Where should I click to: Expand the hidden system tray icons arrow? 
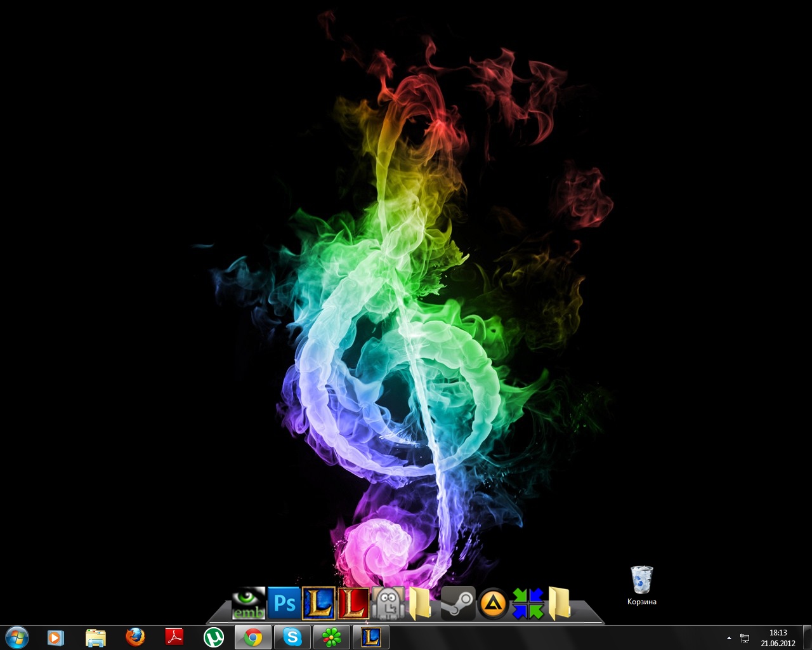coord(729,637)
